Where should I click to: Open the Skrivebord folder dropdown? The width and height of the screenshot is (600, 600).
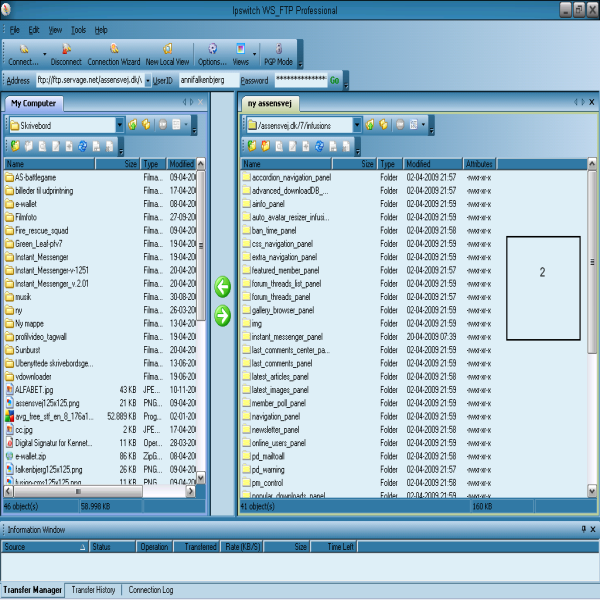tap(120, 125)
